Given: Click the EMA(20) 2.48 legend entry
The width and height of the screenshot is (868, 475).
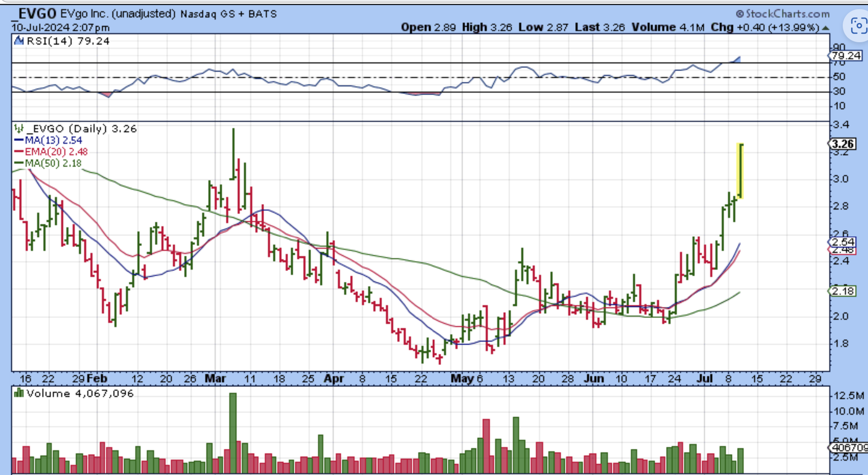Looking at the screenshot, I should tap(50, 152).
